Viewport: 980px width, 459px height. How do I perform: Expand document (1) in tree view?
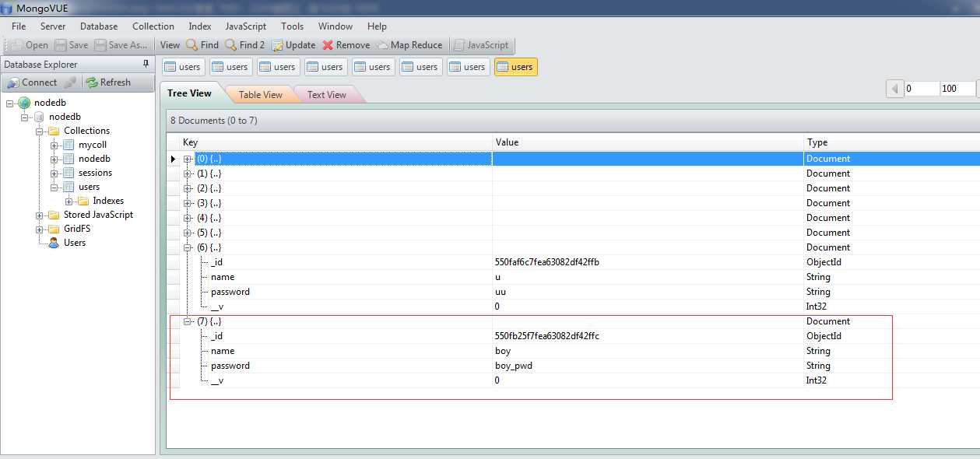188,173
